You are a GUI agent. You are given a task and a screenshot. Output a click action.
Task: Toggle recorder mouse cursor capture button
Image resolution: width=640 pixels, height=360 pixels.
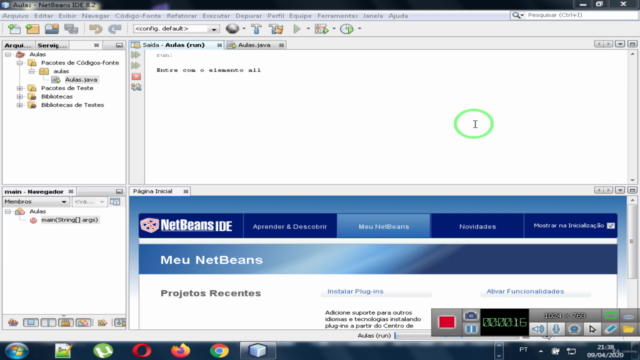pyautogui.click(x=592, y=329)
